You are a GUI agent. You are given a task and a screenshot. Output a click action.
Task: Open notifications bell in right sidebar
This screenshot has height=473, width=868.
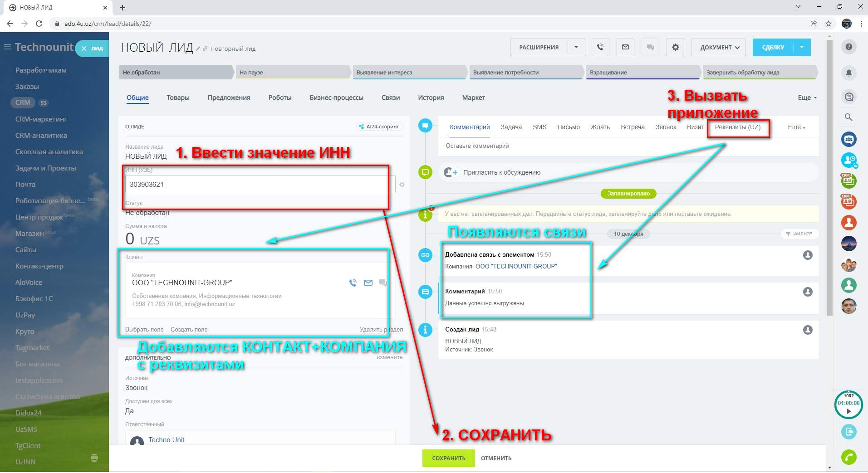pyautogui.click(x=849, y=73)
